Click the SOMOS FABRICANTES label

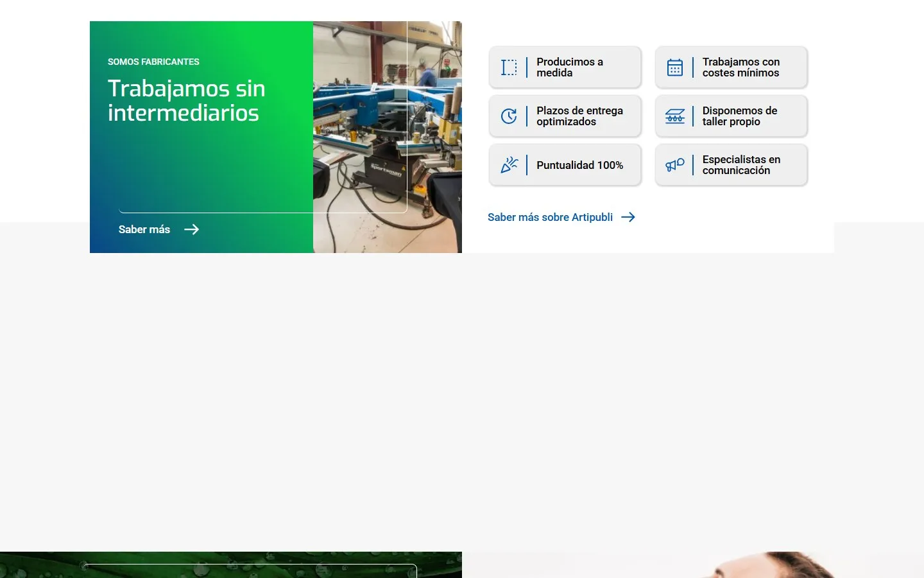click(153, 62)
